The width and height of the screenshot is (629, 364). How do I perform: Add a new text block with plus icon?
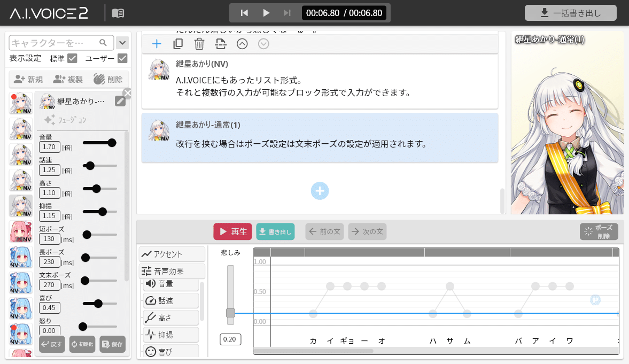click(x=157, y=44)
